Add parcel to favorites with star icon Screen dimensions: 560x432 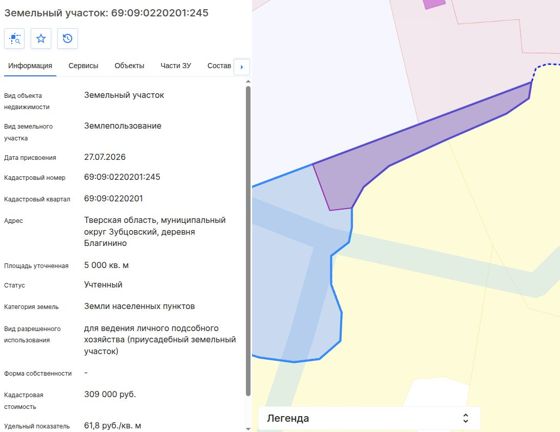[41, 39]
